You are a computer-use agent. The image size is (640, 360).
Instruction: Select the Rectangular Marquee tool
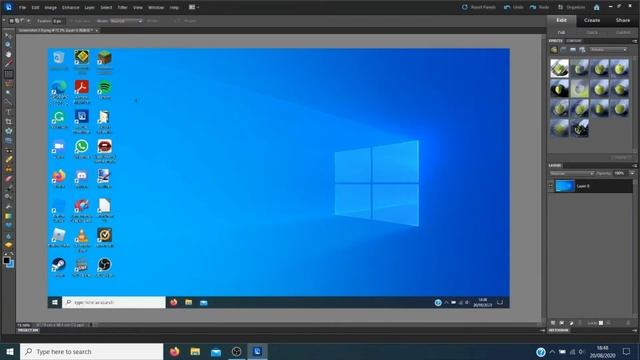click(8, 74)
